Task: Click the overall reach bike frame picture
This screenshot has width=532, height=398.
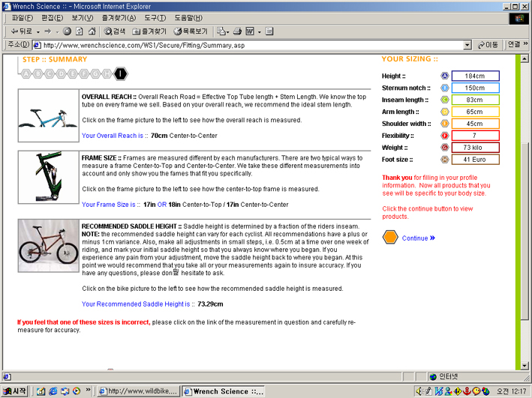Action: (48, 115)
